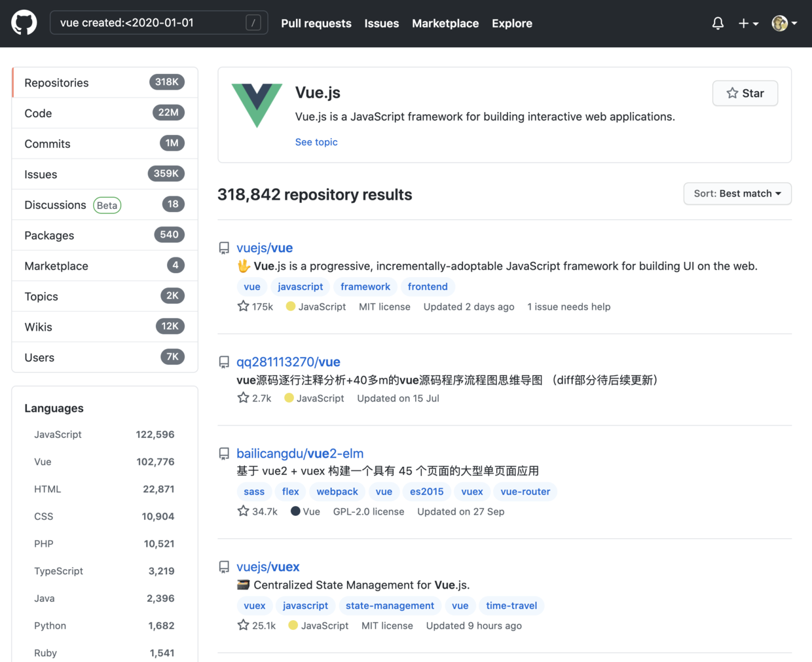
Task: Open the notifications bell icon
Action: click(x=718, y=23)
